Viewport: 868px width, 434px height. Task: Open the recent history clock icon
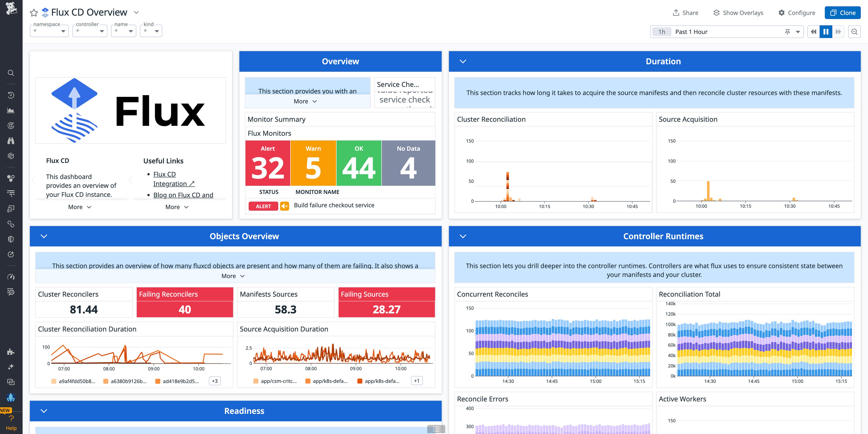[11, 95]
